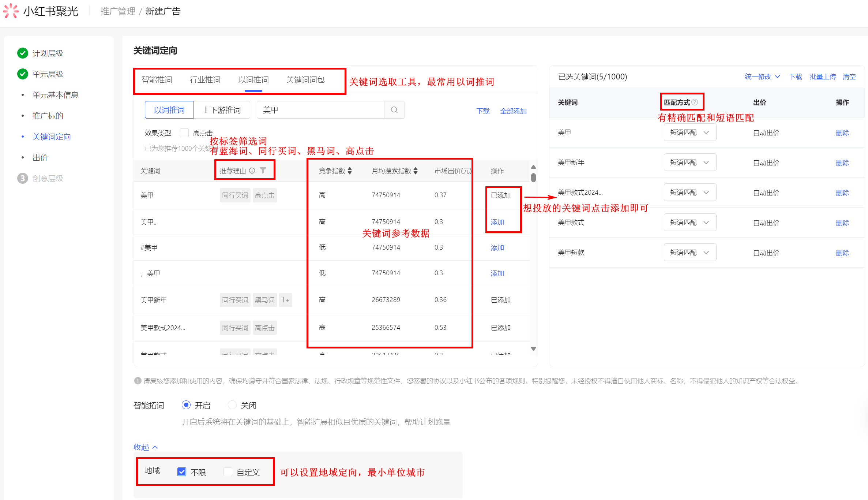
Task: Switch to 行业推词 tab
Action: [205, 79]
